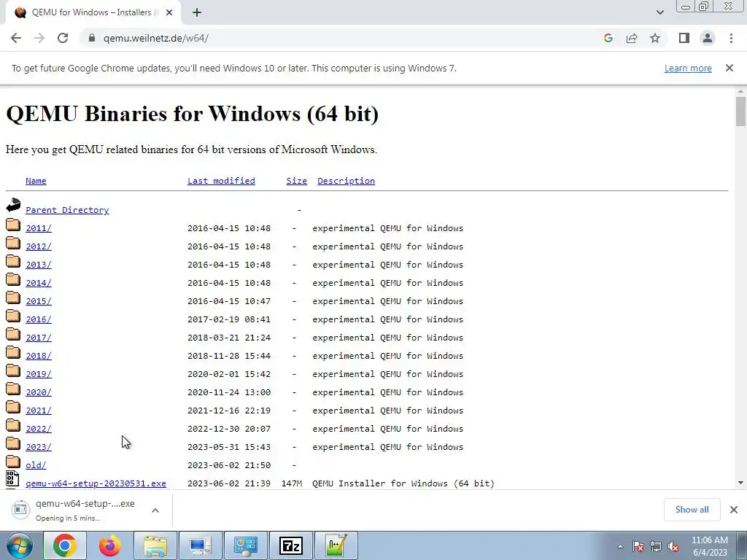
Task: Sort listing by Last modified
Action: (221, 181)
